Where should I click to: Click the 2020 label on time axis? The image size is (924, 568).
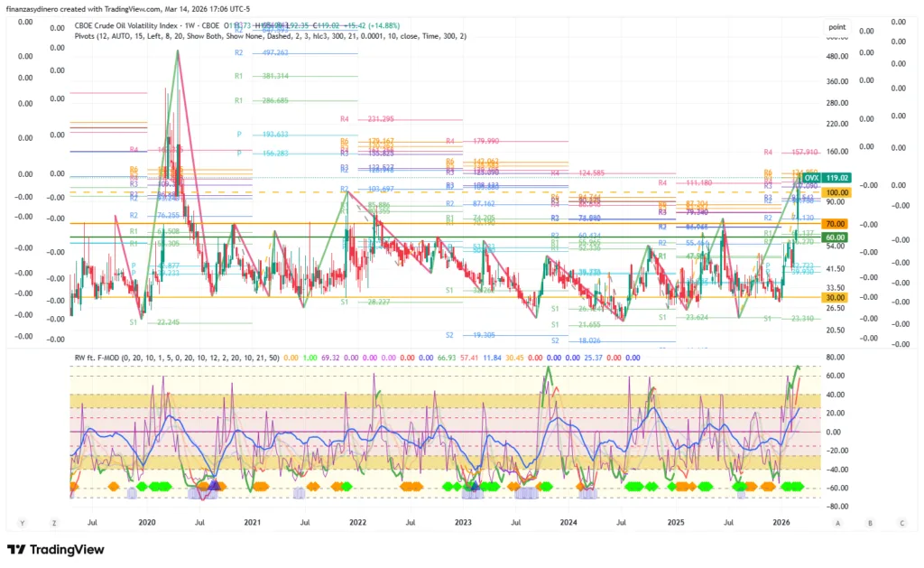tap(148, 523)
